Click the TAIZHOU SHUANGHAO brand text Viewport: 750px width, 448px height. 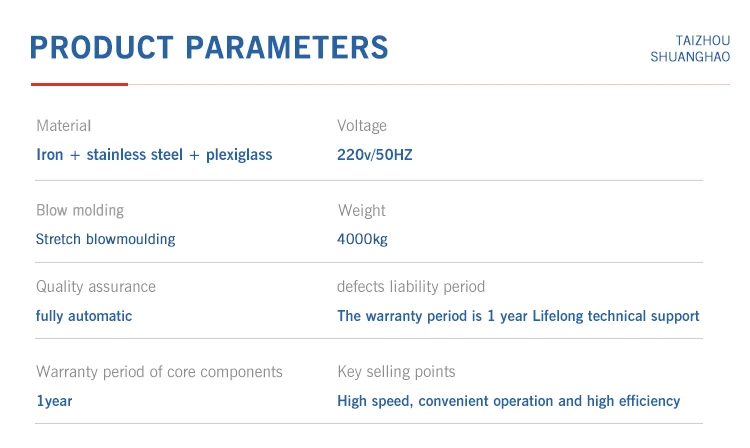[690, 48]
